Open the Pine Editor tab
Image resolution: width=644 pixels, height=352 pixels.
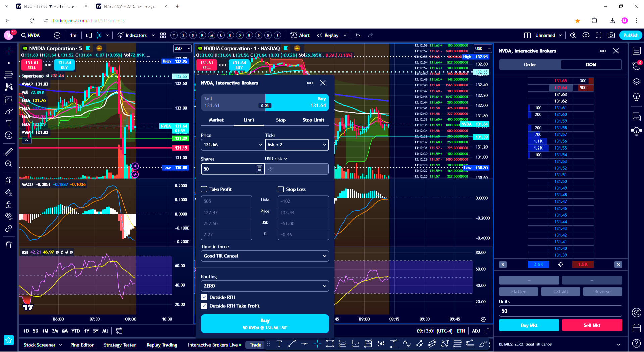tap(82, 345)
